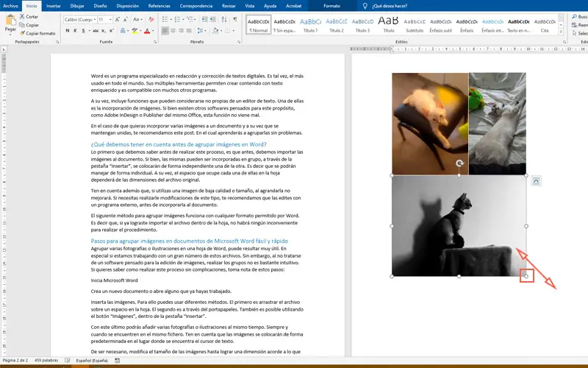Click proofing check icon in status bar
588x368 pixels.
[67, 361]
